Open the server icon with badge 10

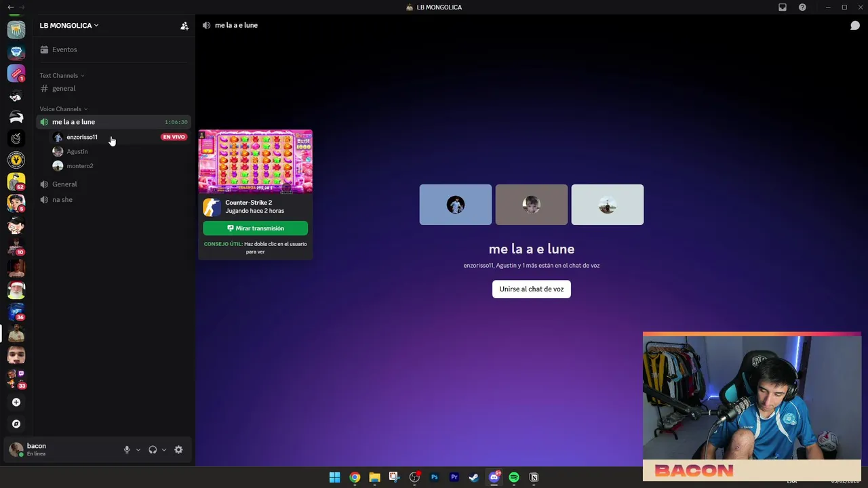click(16, 247)
